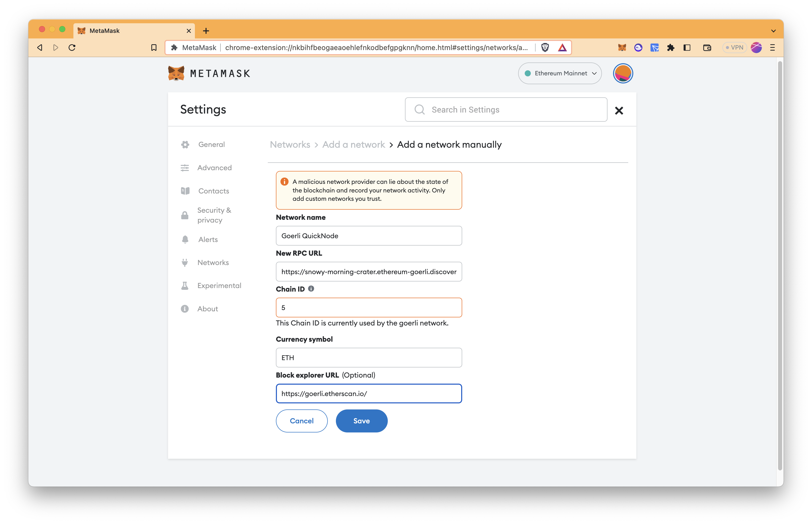The image size is (812, 524).
Task: Click the Contacts settings sidebar item
Action: [x=214, y=190]
